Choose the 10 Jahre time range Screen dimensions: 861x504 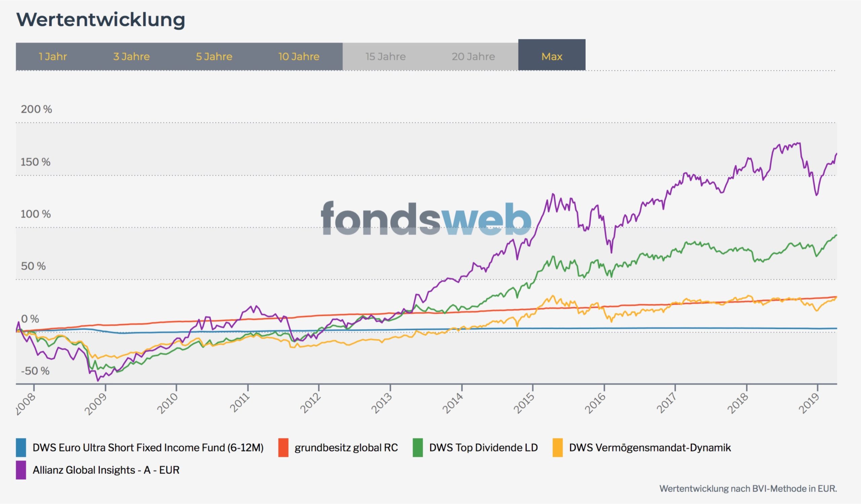coord(299,57)
